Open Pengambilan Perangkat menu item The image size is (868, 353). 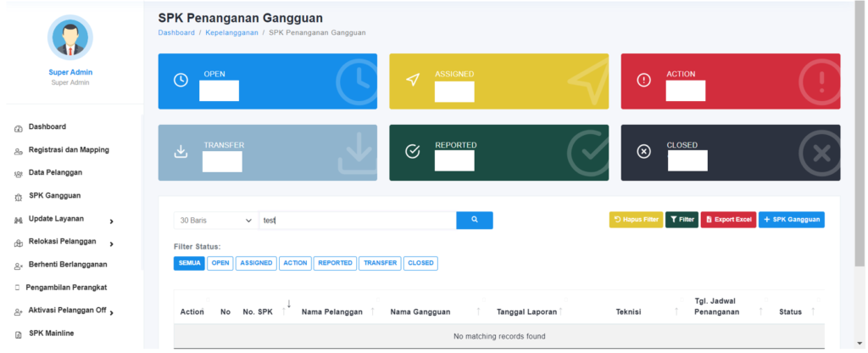point(66,288)
